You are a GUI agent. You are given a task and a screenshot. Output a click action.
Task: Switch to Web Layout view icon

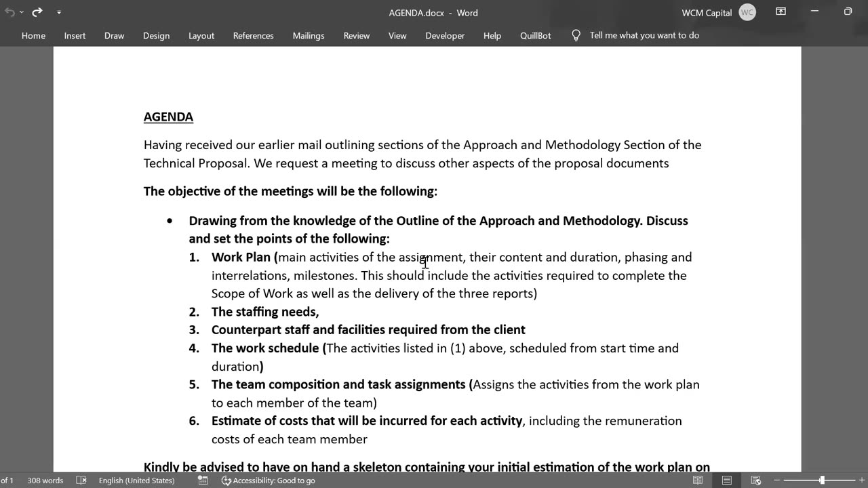coord(756,480)
